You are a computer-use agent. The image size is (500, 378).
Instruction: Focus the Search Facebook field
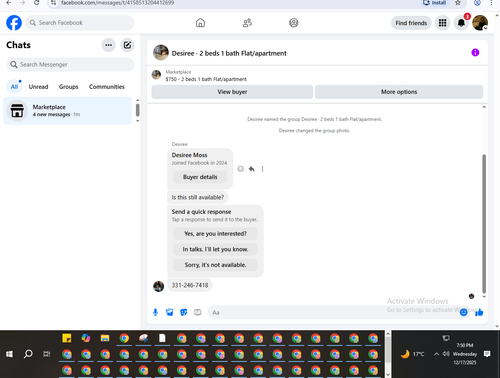coord(80,23)
